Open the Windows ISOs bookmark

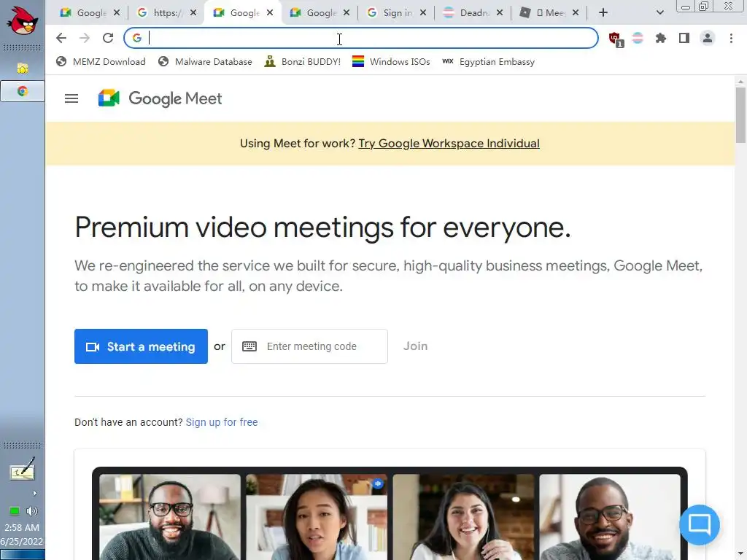[391, 62]
